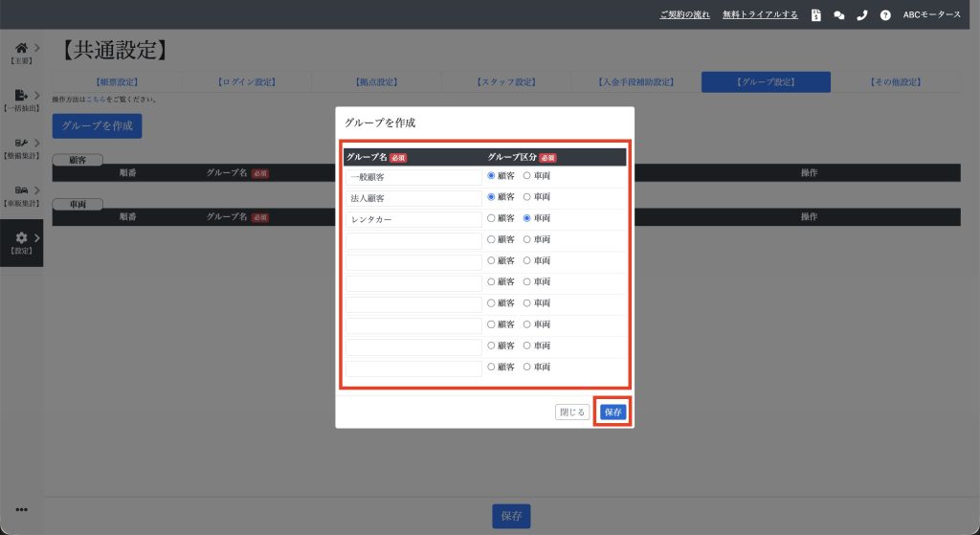Click 閉じる to close the dialog
The image size is (980, 535).
pos(572,412)
